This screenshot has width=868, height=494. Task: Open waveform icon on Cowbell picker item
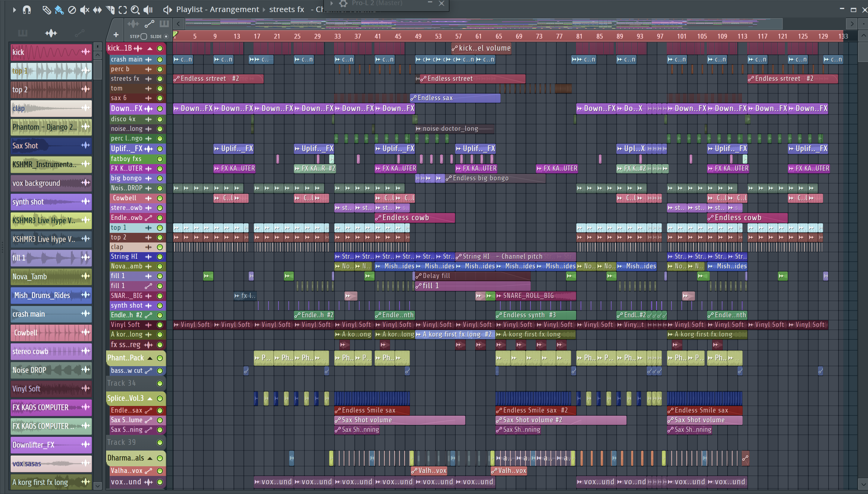86,332
